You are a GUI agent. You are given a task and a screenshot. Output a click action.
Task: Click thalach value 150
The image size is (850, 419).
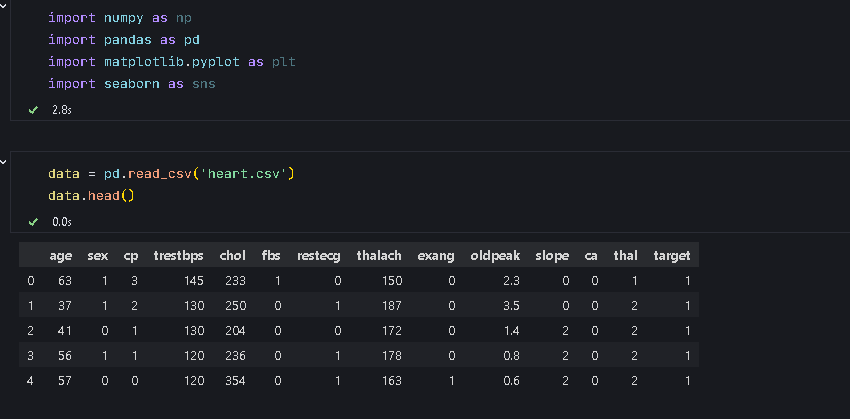pos(391,281)
